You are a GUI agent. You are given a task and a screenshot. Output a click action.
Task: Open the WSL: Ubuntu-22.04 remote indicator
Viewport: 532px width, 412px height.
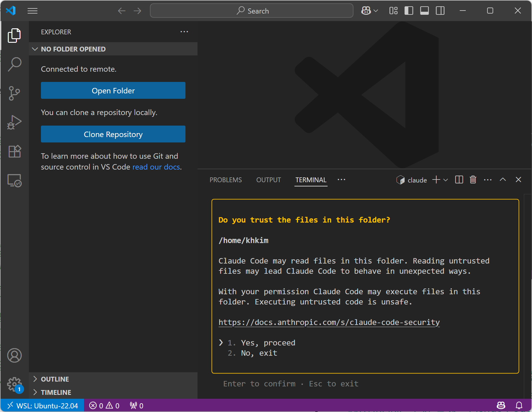(x=42, y=406)
